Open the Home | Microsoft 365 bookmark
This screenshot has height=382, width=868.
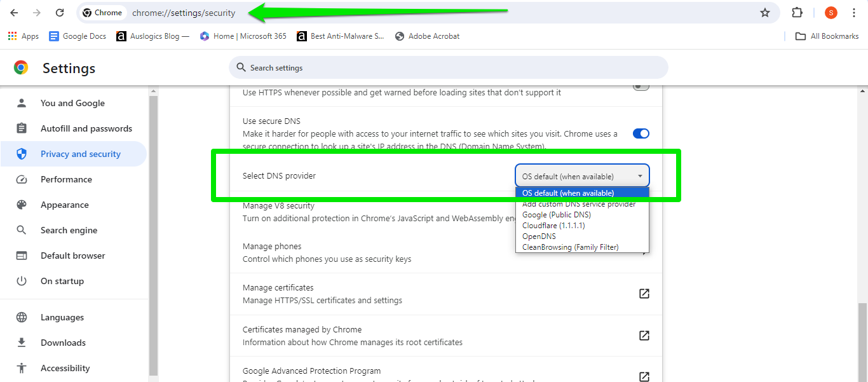tap(243, 36)
